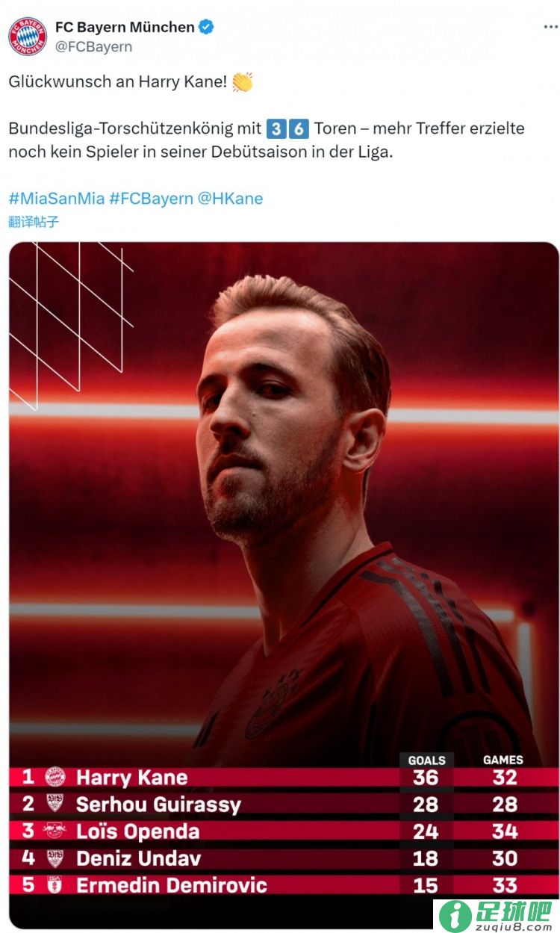Click the 翻译帖子 translate post link
Image resolution: width=560 pixels, height=933 pixels.
tap(34, 222)
